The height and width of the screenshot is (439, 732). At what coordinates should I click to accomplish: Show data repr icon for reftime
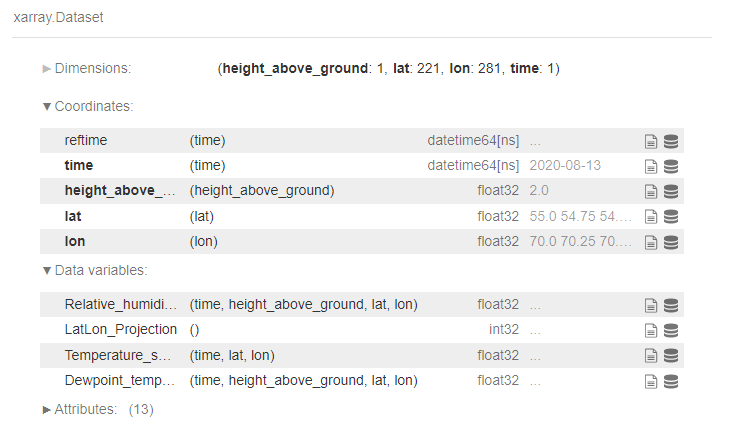[670, 141]
